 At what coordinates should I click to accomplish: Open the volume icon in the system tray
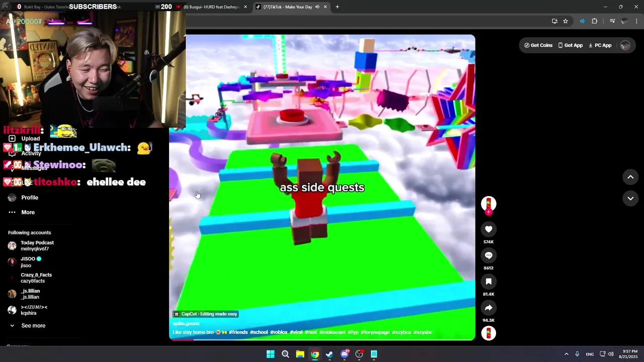(611, 354)
